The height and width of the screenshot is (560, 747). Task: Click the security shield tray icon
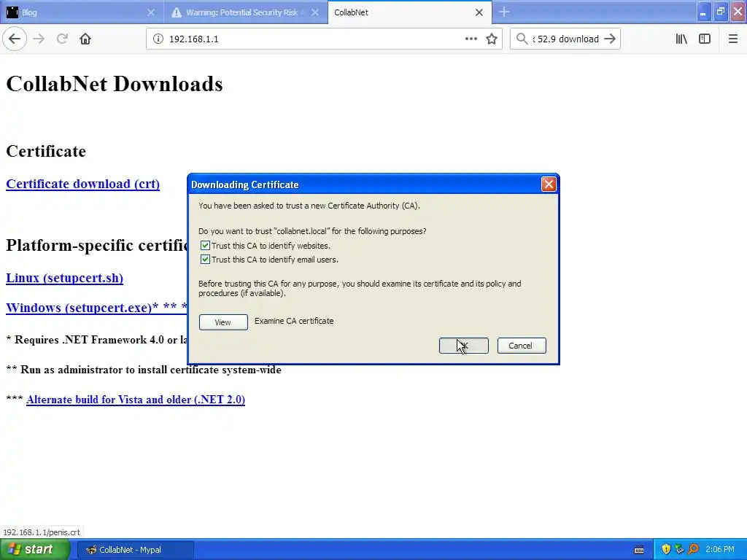coord(666,550)
